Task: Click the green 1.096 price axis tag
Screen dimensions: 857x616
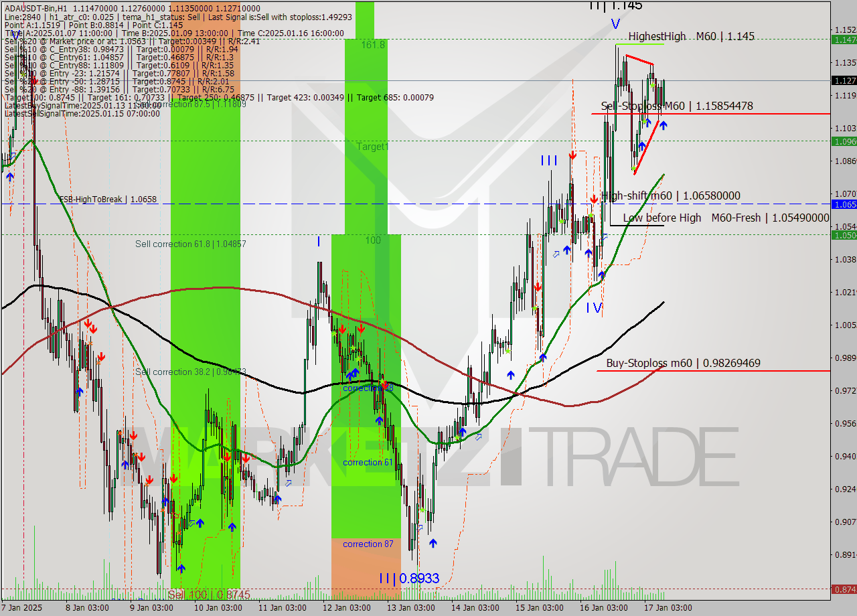Action: [x=844, y=141]
